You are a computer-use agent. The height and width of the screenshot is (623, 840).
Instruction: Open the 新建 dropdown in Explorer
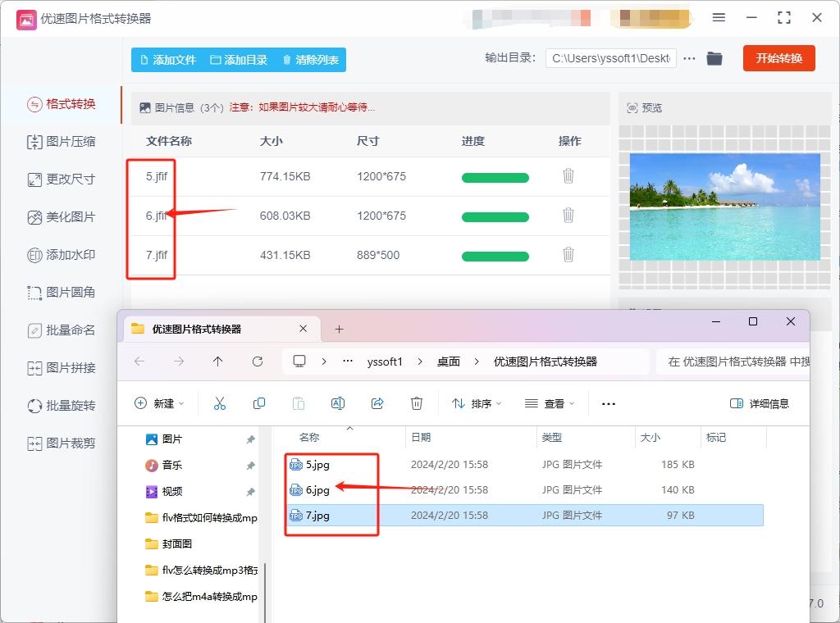click(x=157, y=402)
